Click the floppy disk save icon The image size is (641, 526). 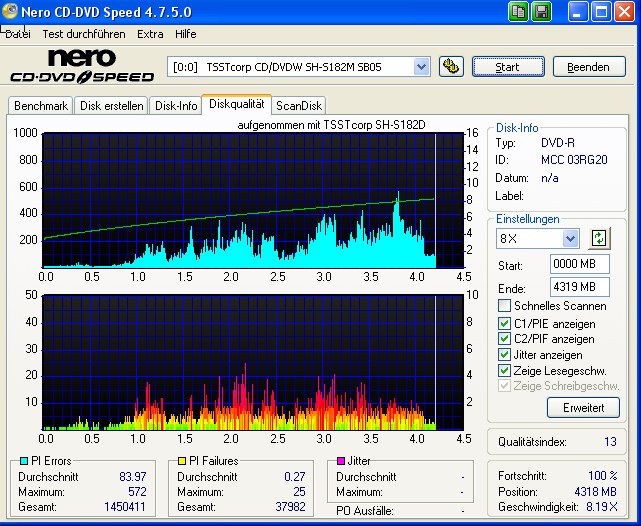coord(542,12)
